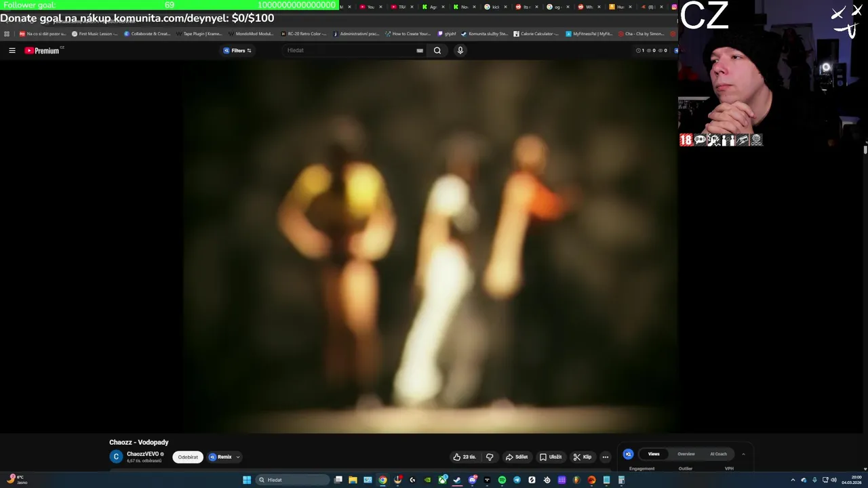Open the YouTube hamburger guide menu
This screenshot has height=488, width=868.
(12, 50)
